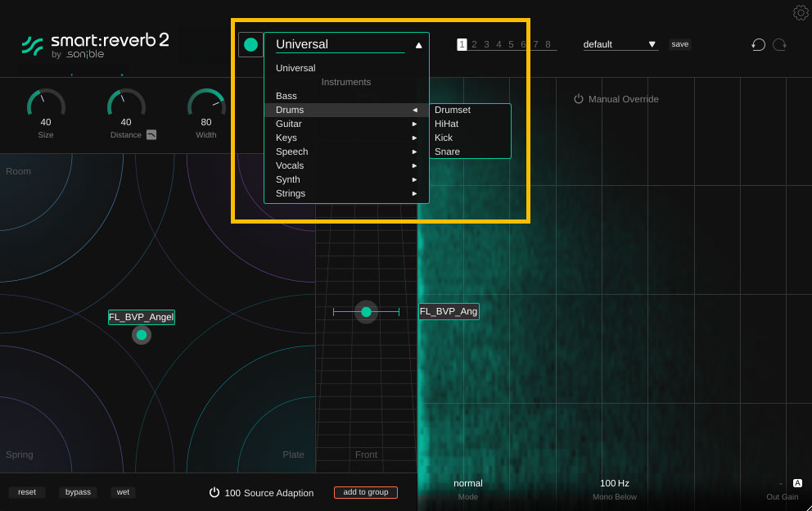Click the green learn circle button

pyautogui.click(x=250, y=44)
